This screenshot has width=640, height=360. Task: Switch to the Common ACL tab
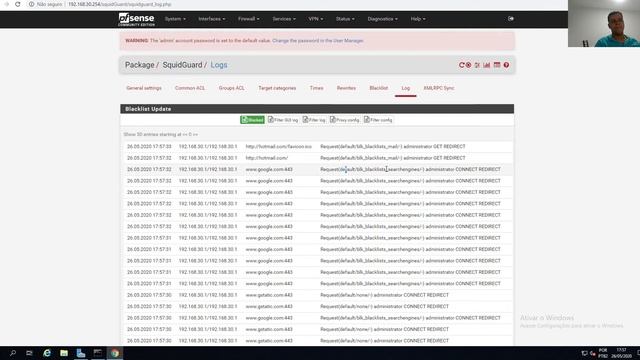[190, 88]
